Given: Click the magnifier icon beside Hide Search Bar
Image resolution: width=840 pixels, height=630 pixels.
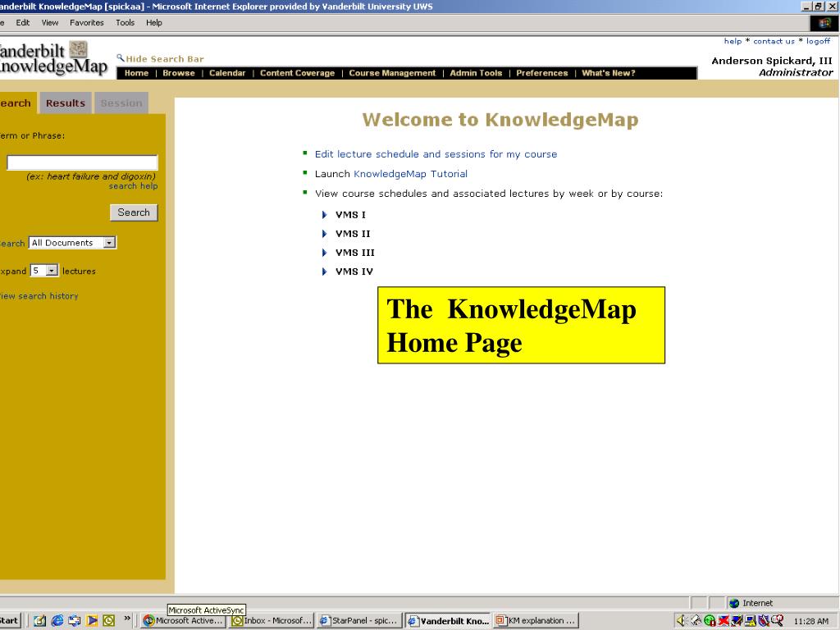Looking at the screenshot, I should click(x=121, y=58).
